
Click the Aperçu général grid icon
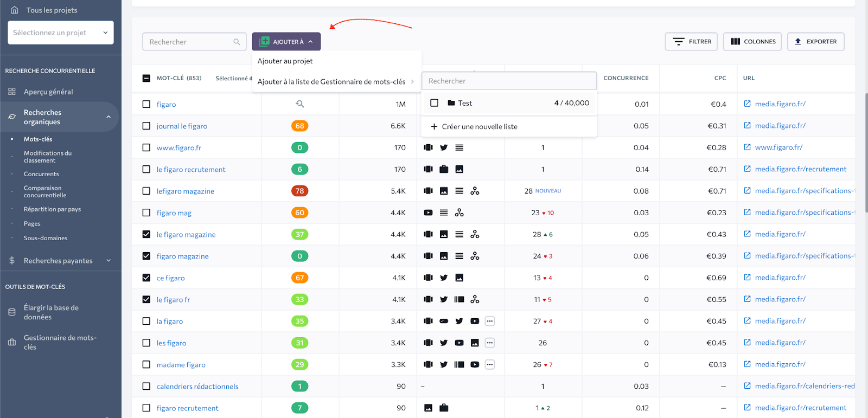coord(12,92)
